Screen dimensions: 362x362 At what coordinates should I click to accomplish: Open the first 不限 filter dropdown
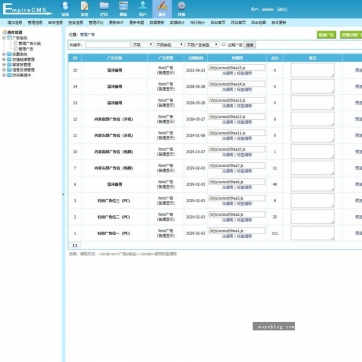coord(143,44)
